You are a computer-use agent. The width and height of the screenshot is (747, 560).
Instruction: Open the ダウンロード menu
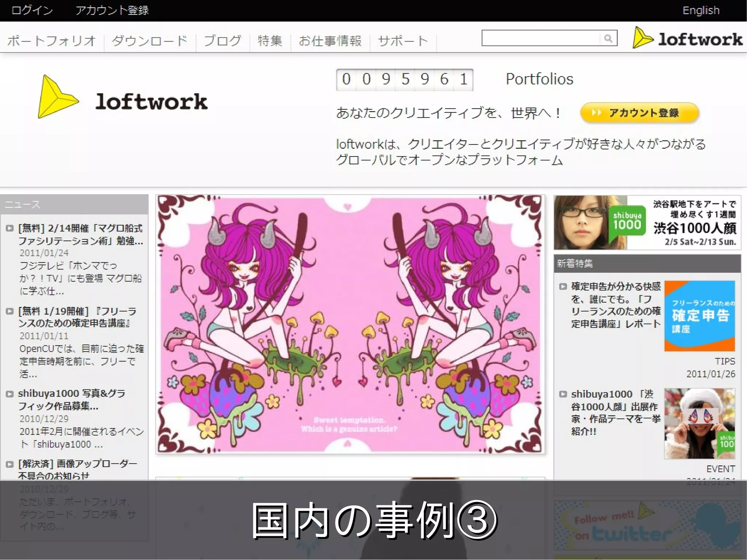150,40
